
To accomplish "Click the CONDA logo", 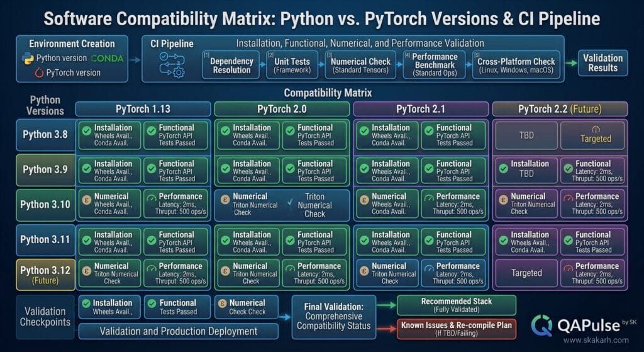I will (107, 59).
